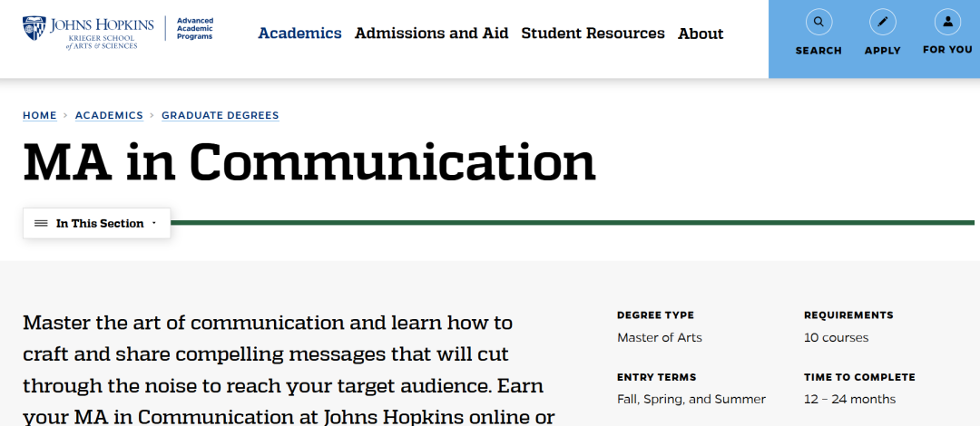This screenshot has height=426, width=980.
Task: Click the Johns Hopkins shield logo
Action: (34, 29)
